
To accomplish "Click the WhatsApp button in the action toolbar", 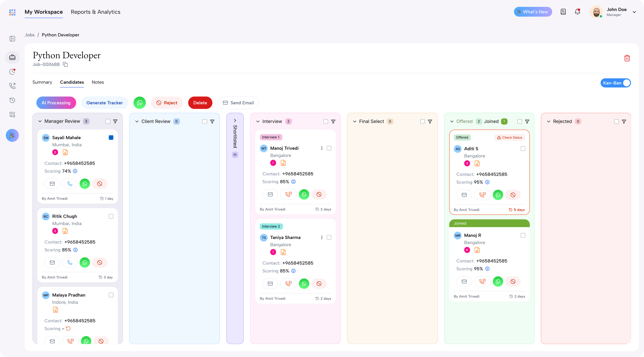I will point(140,103).
